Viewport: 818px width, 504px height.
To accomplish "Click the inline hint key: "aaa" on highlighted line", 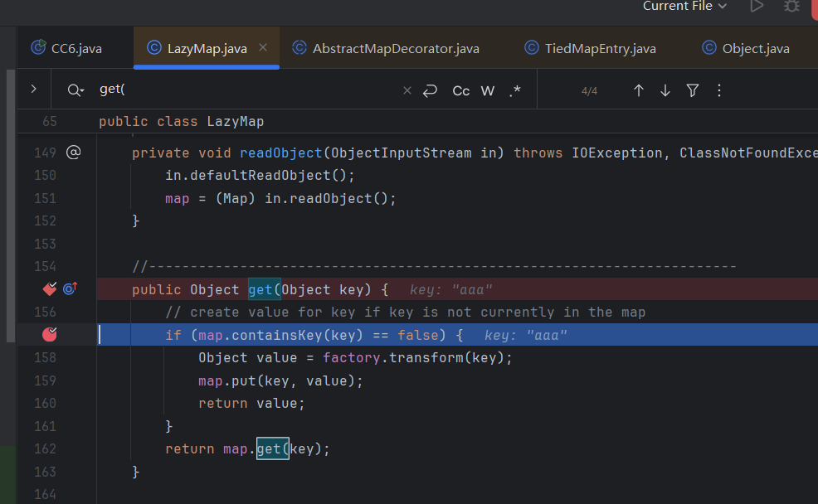I will (525, 335).
